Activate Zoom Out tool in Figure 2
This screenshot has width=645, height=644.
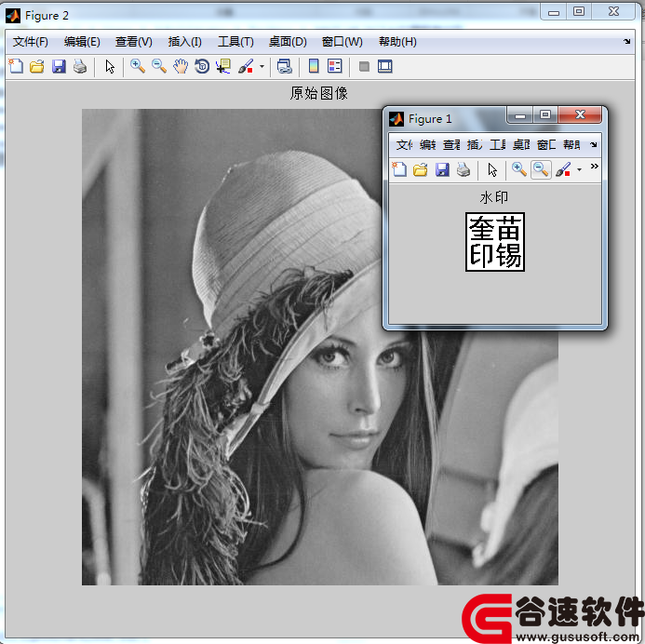(x=159, y=66)
